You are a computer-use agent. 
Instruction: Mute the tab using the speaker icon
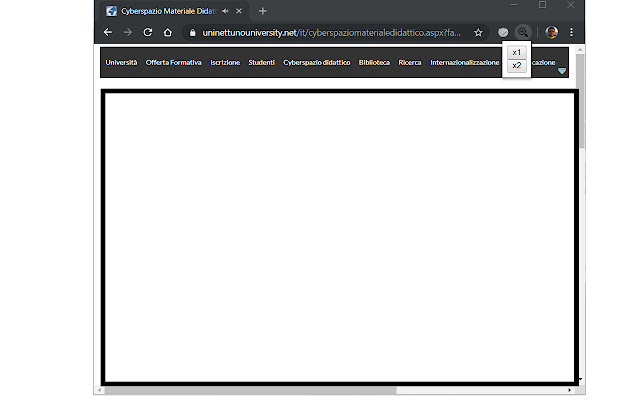coord(225,11)
